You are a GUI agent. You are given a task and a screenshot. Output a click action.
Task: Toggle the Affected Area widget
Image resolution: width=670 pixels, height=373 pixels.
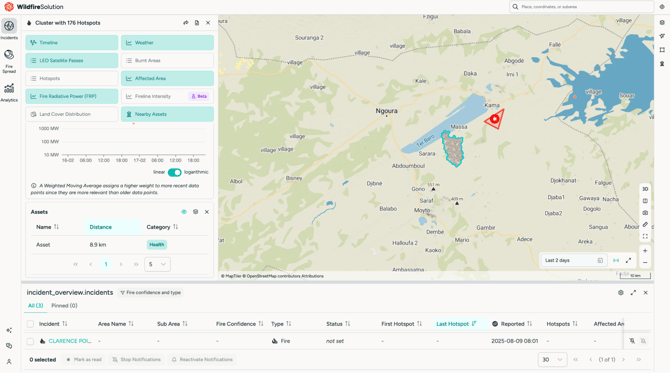coord(168,79)
